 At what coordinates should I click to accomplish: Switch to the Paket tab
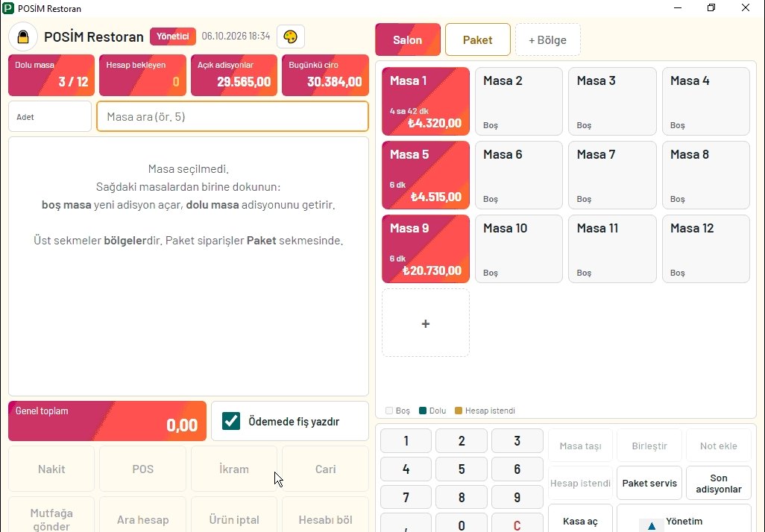click(x=478, y=39)
